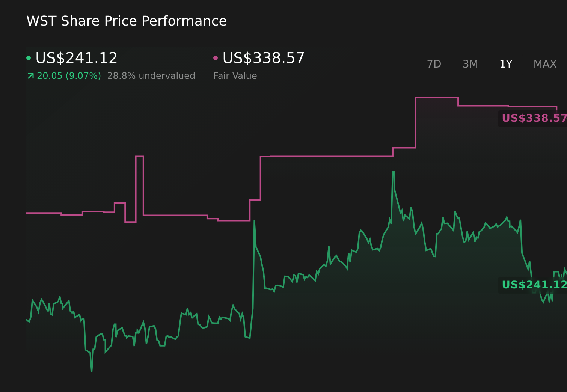Screen dimensions: 567x392
Task: Toggle the Fair Value series visibility
Action: [x=216, y=57]
